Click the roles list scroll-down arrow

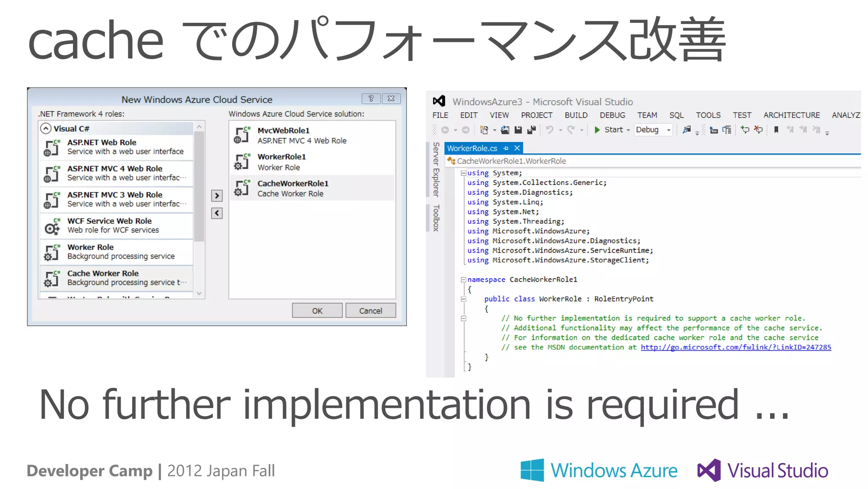[x=199, y=293]
